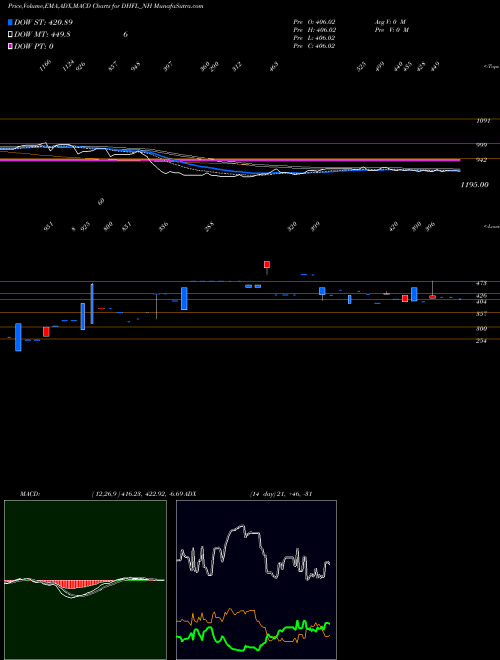
Task: Click the 951 low value label
Action: pos(49,226)
